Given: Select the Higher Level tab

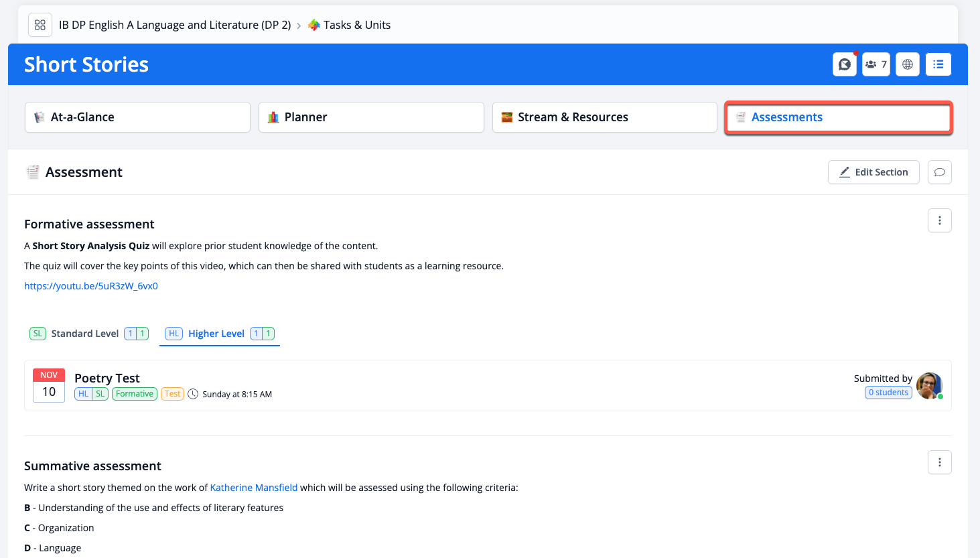Looking at the screenshot, I should [x=216, y=334].
